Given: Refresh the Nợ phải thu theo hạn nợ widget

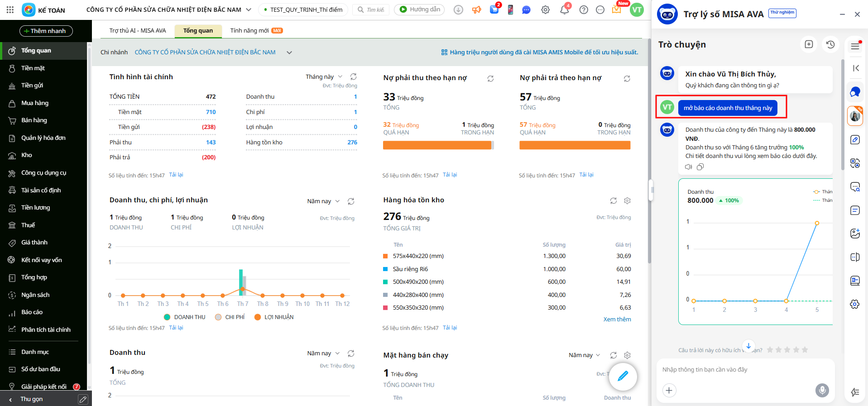Looking at the screenshot, I should (490, 79).
